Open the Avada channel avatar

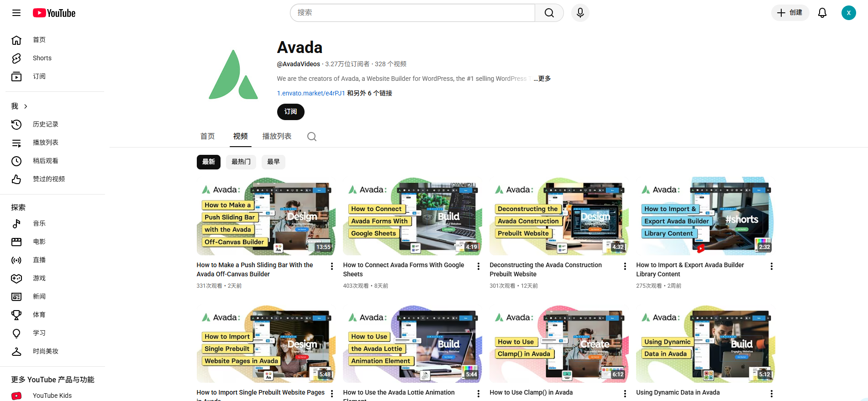[x=233, y=75]
